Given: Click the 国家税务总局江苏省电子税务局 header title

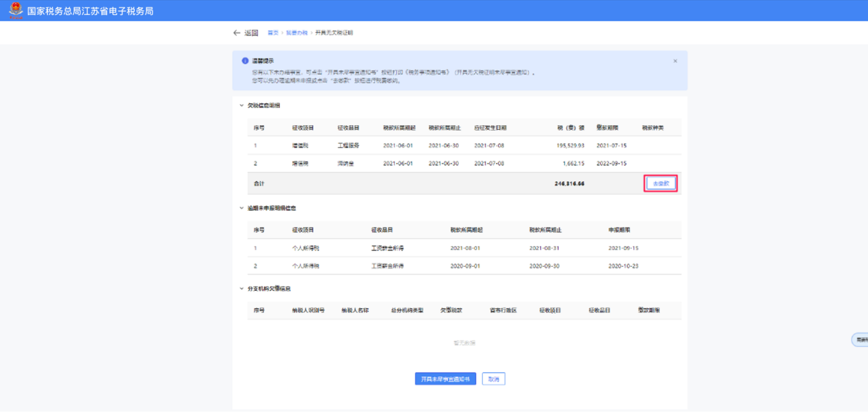Looking at the screenshot, I should 90,11.
